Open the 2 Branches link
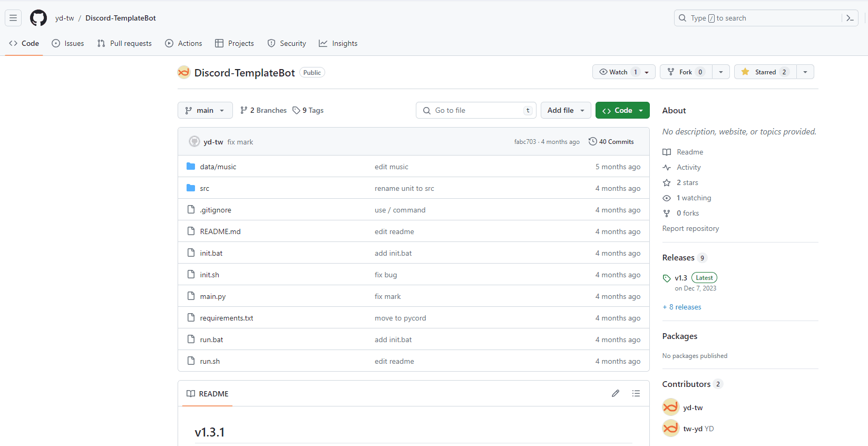Viewport: 868px width, 446px height. 264,110
